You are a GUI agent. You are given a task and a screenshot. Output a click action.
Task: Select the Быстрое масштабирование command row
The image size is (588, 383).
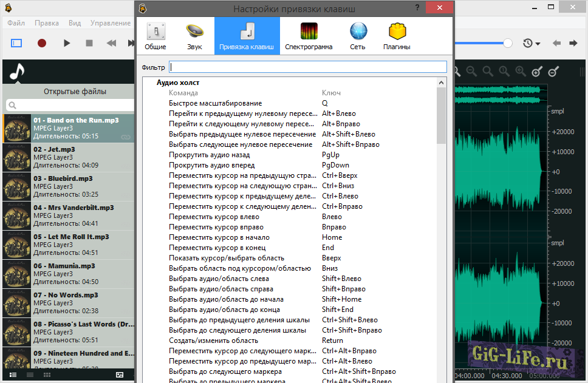click(216, 103)
